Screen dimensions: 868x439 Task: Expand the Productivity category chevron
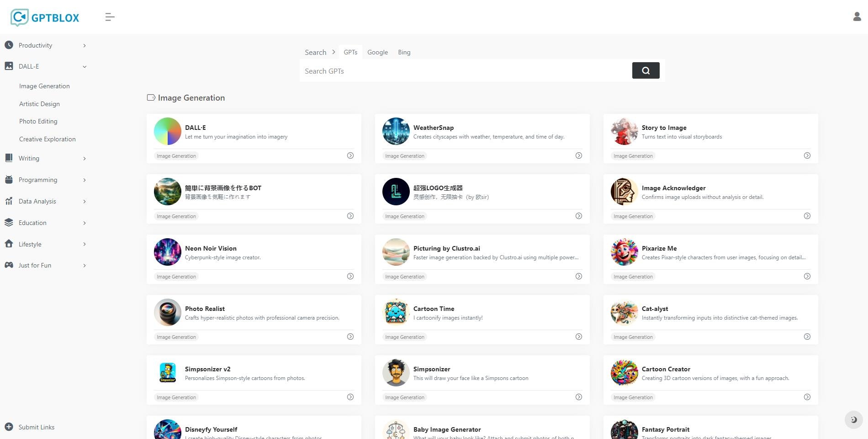(x=85, y=45)
